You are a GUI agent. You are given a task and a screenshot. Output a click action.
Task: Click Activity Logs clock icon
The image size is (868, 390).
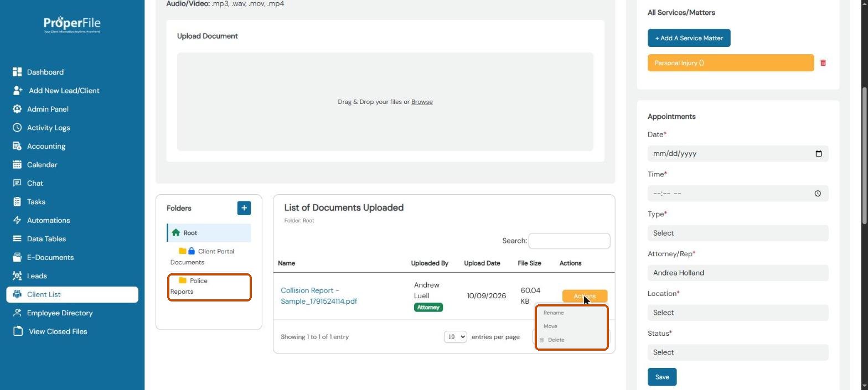(x=17, y=128)
